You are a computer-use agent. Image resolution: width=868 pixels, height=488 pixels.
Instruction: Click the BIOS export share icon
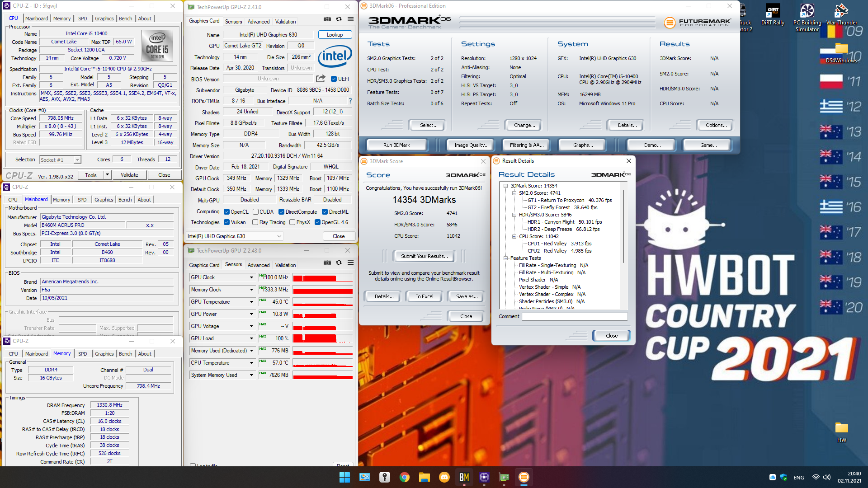321,79
